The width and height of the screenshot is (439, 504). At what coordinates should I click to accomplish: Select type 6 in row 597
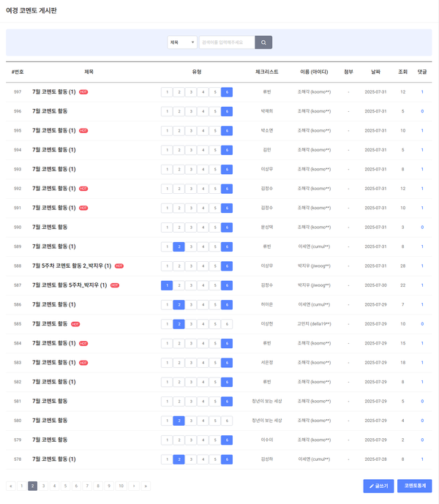tap(227, 92)
